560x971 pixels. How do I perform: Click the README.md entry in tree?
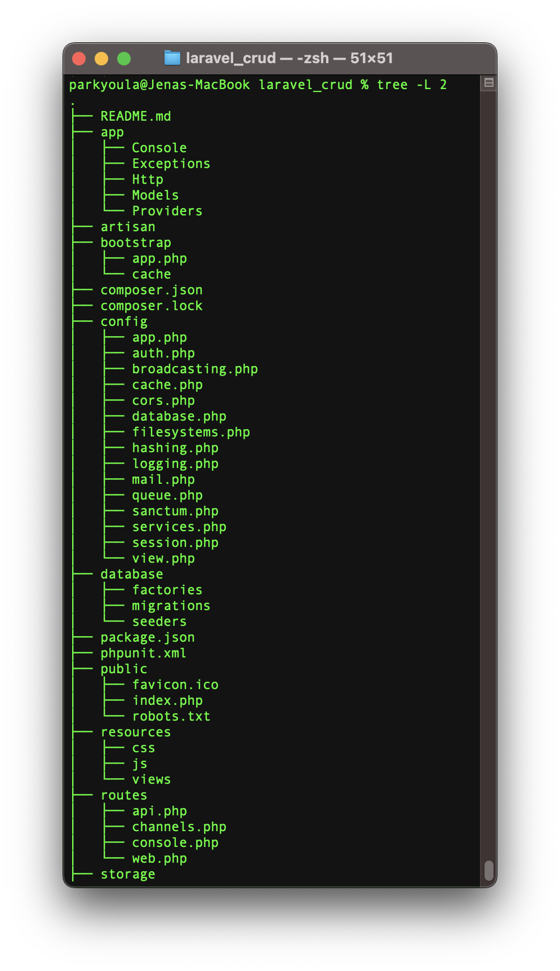tap(136, 116)
